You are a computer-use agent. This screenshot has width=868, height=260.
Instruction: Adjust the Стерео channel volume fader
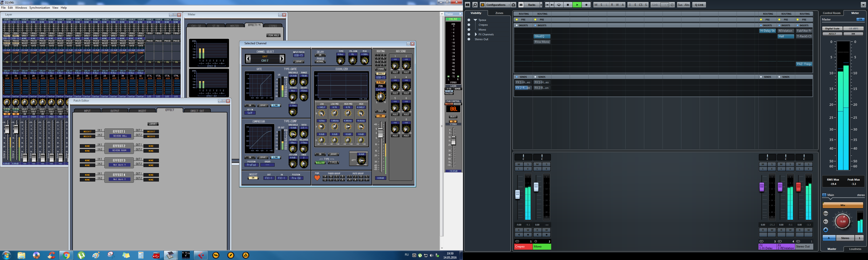click(518, 194)
